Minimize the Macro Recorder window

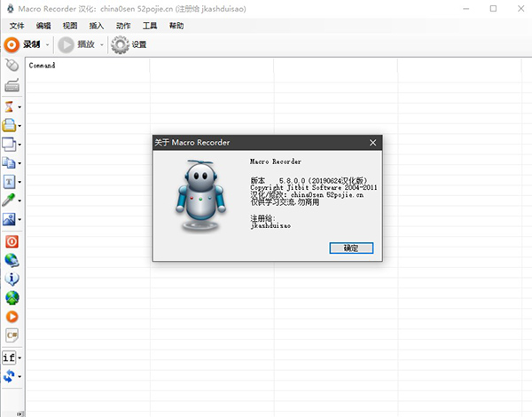[x=466, y=9]
